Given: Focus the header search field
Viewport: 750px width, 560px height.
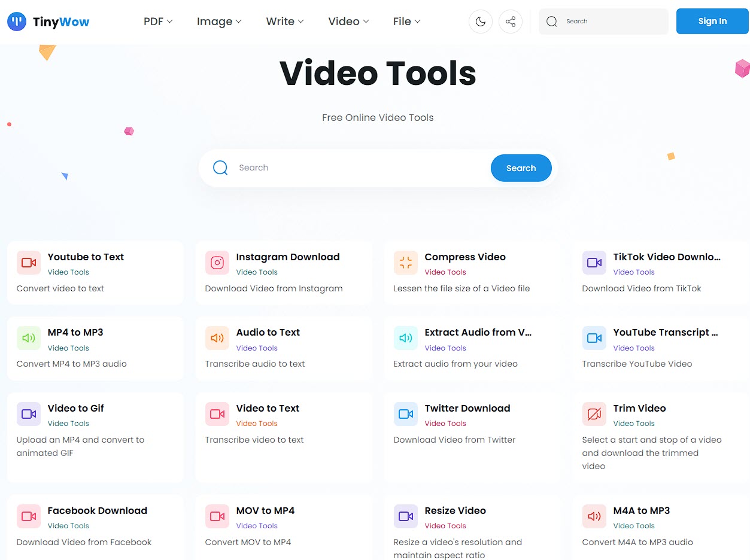Looking at the screenshot, I should click(603, 22).
